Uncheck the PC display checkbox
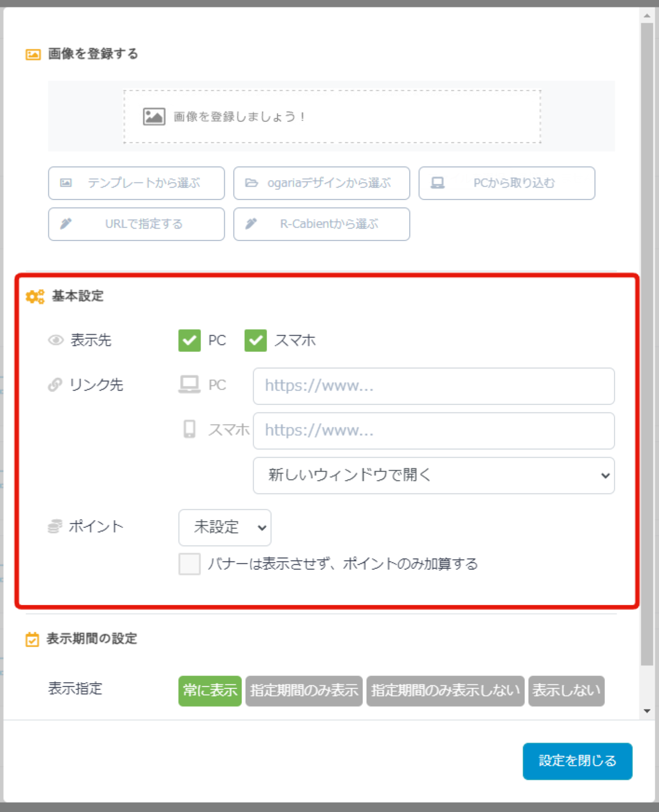The width and height of the screenshot is (659, 812). 189,341
